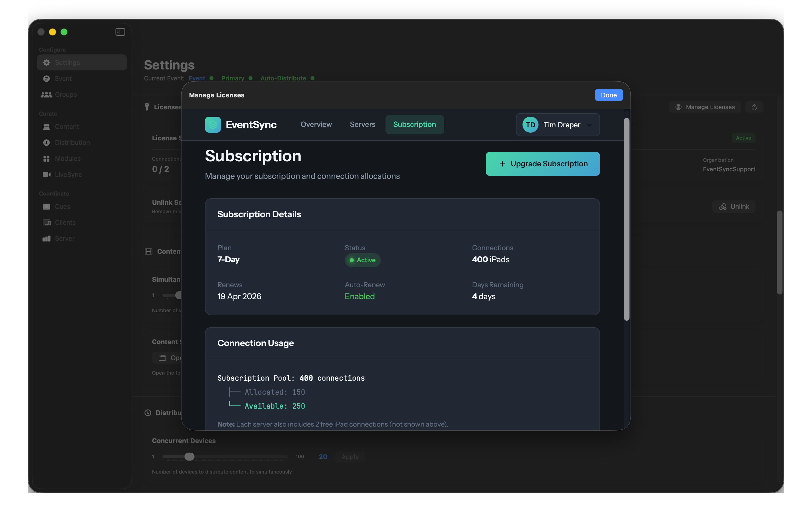This screenshot has width=812, height=530.
Task: Click the Distribution section download icon
Action: tap(148, 413)
